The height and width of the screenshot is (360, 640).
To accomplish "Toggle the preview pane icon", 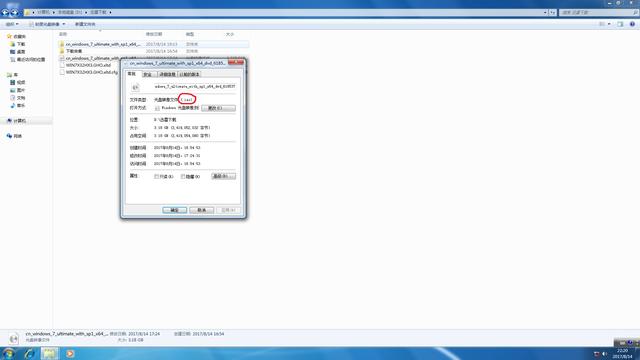I will point(620,24).
